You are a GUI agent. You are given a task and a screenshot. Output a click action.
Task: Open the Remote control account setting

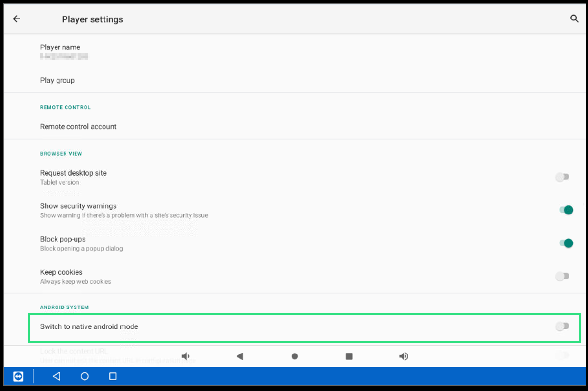click(x=78, y=127)
